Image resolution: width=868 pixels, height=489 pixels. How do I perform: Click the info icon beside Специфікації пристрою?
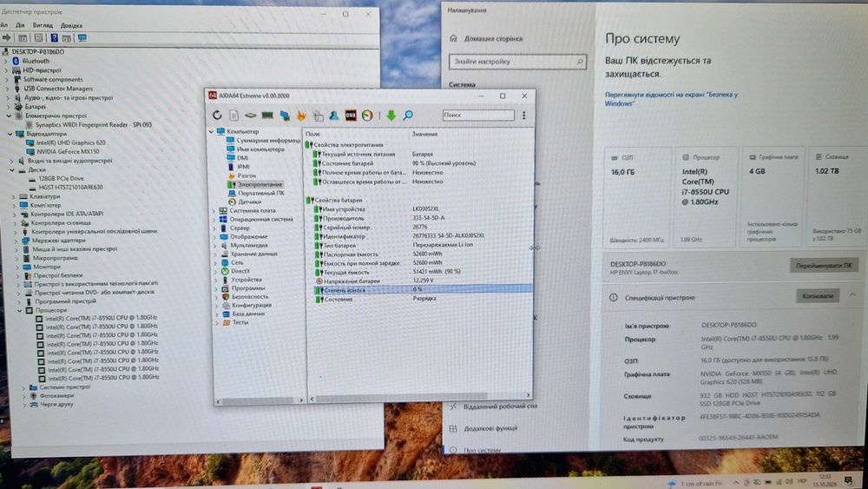[614, 297]
